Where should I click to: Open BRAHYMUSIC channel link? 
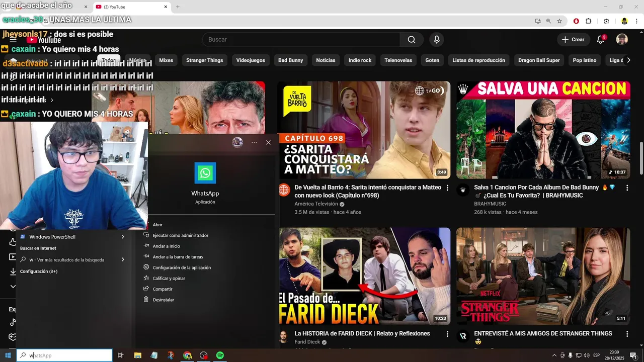point(490,204)
